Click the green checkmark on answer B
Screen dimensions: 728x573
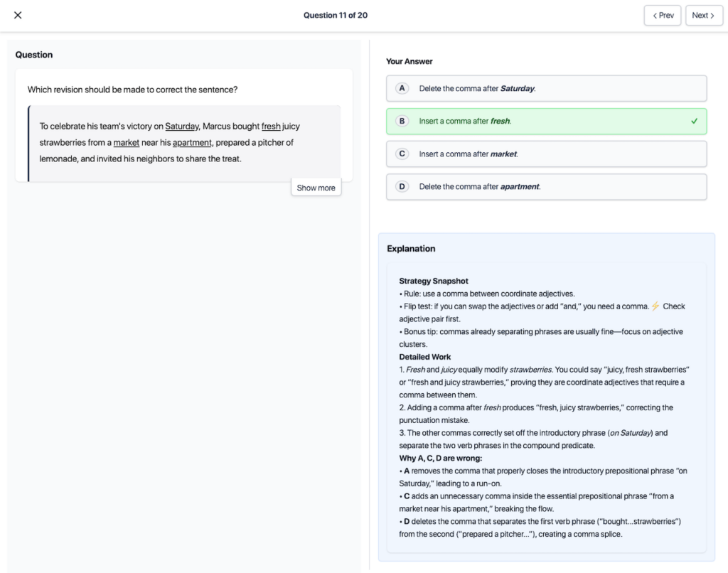[694, 122]
